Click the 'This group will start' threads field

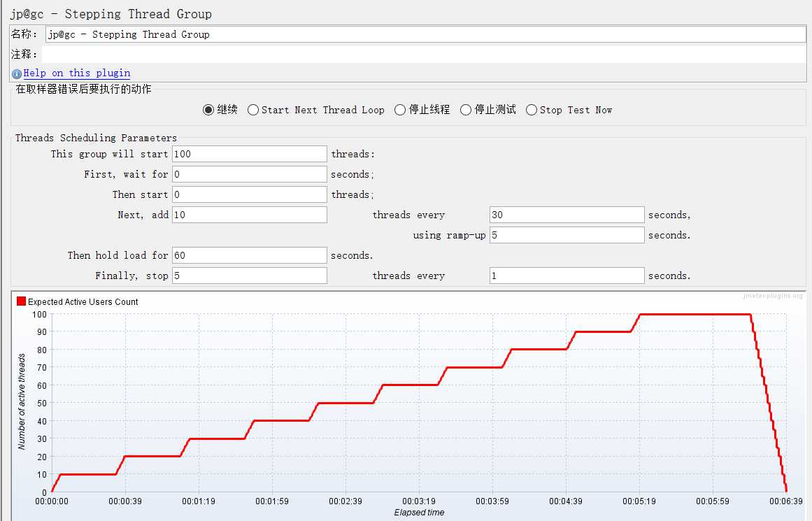coord(250,154)
